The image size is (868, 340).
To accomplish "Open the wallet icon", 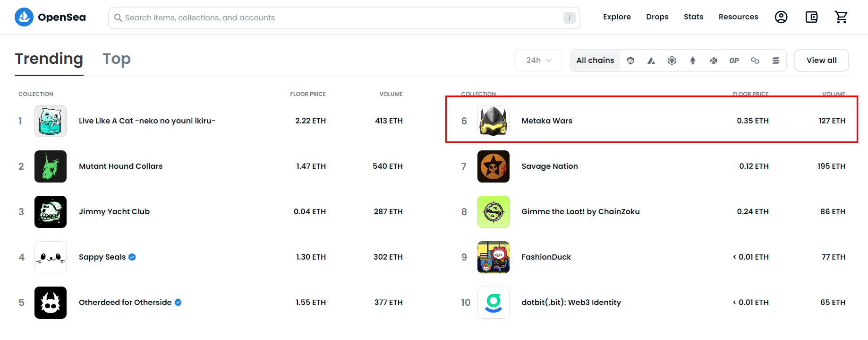I will pos(811,17).
